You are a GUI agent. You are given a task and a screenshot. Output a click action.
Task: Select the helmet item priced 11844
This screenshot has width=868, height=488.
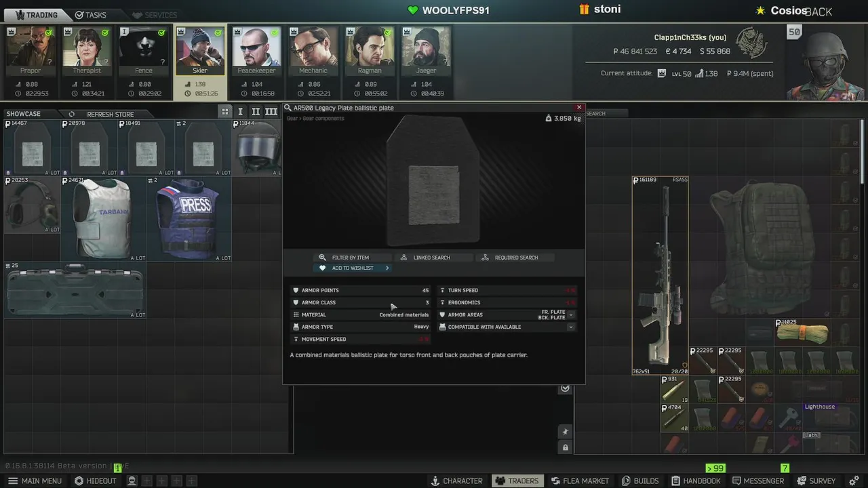point(258,148)
